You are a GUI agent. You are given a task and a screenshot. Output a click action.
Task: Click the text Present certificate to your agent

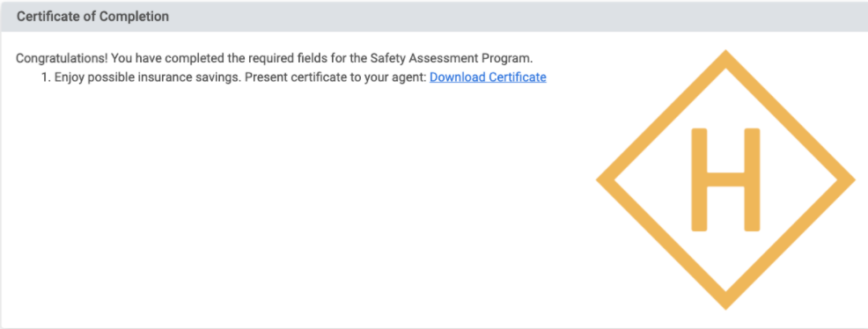[335, 77]
